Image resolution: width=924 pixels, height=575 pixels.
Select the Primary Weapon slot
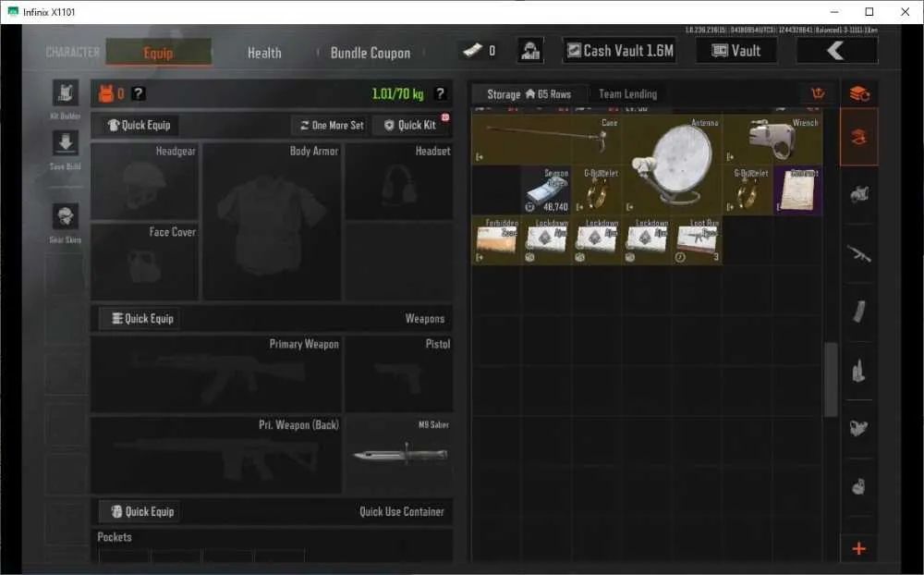[x=216, y=373]
